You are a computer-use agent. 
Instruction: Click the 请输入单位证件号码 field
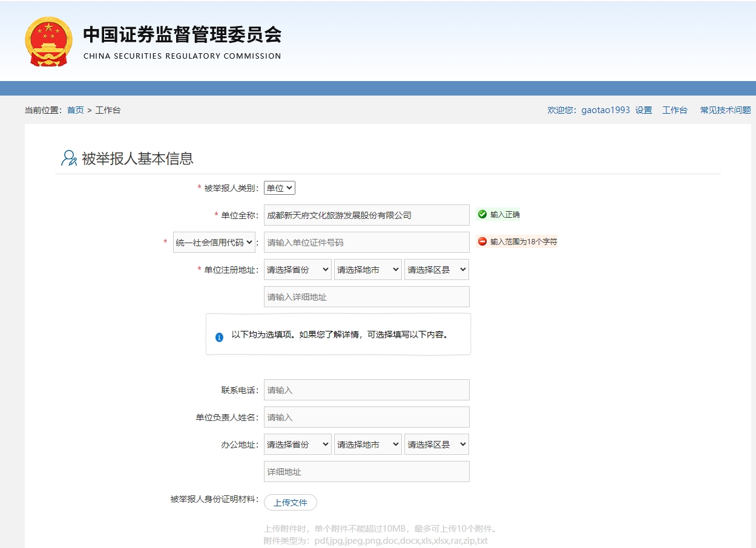tap(367, 242)
